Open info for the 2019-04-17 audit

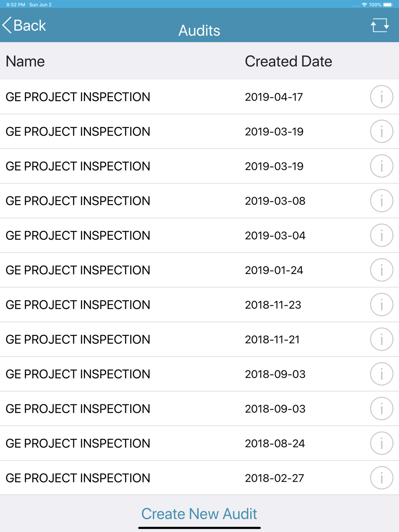tap(381, 97)
